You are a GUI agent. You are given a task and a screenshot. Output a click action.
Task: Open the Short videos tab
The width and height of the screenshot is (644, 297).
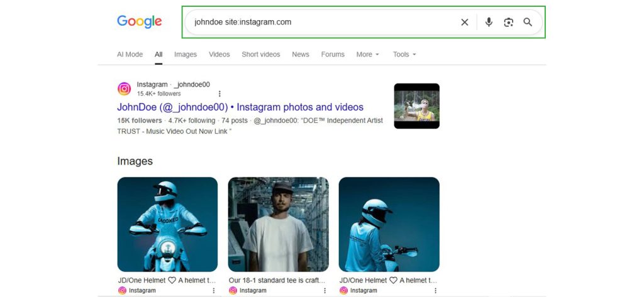coord(261,54)
